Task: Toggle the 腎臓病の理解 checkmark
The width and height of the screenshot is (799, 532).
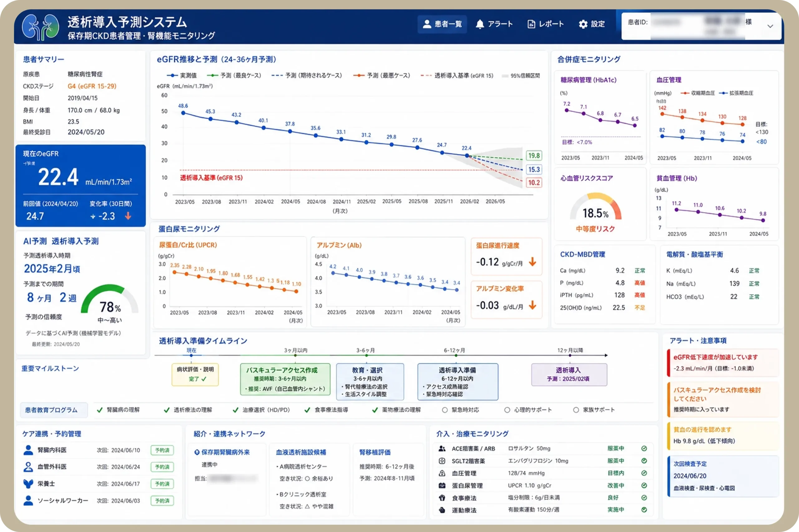Action: click(100, 410)
